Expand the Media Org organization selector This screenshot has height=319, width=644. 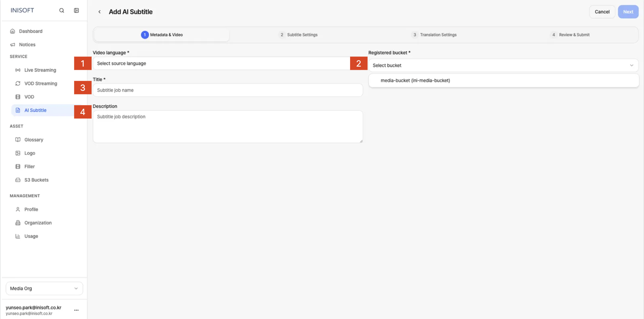pos(44,288)
